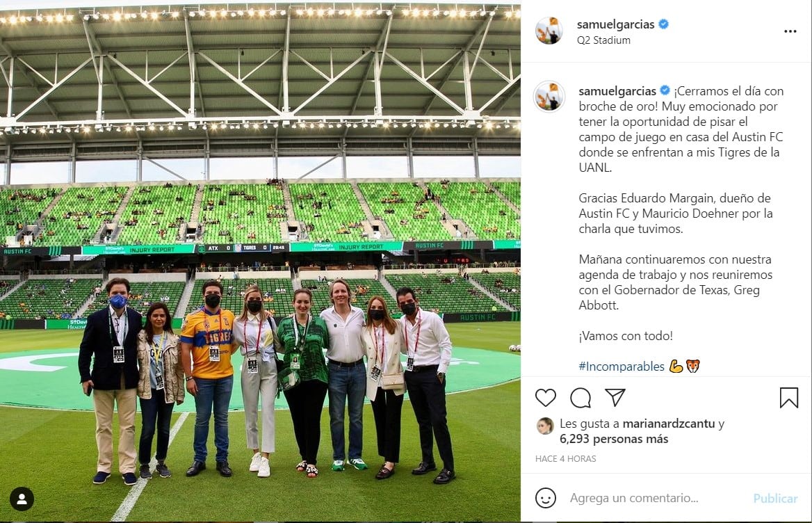Save the post with the bookmark icon
This screenshot has width=812, height=523.
click(x=788, y=398)
